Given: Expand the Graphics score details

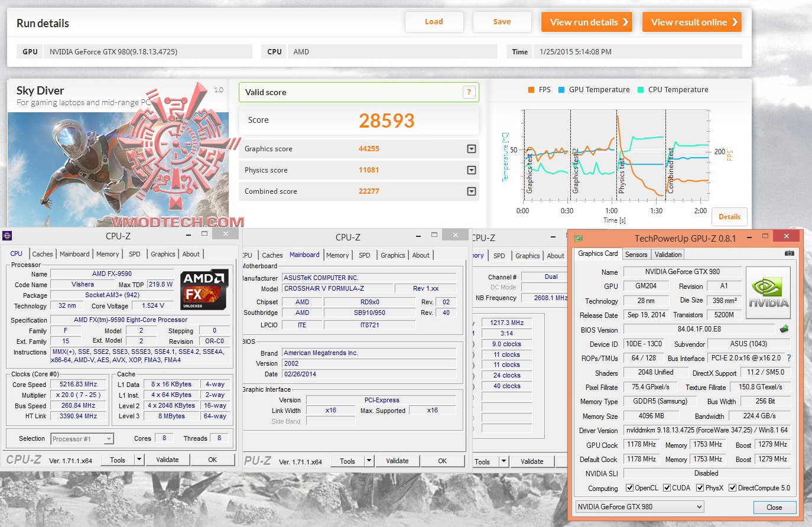Looking at the screenshot, I should pos(472,149).
